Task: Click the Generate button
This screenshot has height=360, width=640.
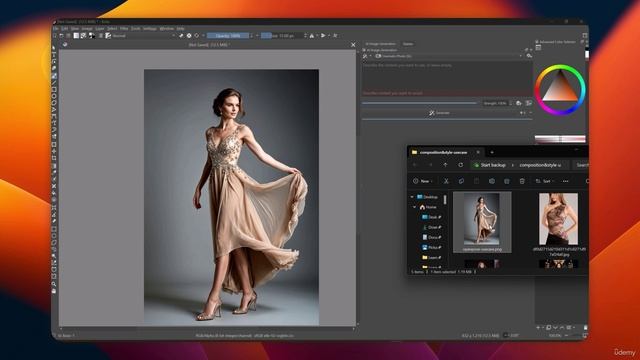Action: click(440, 113)
